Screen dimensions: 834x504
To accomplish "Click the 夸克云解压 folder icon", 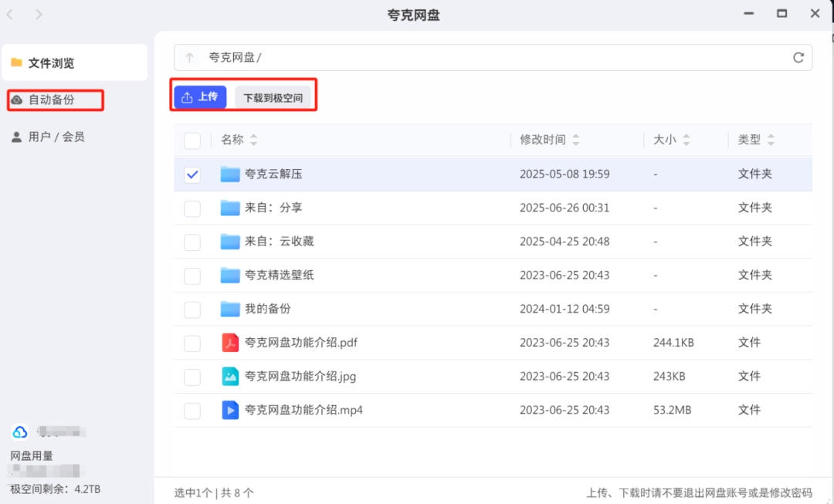I will pyautogui.click(x=230, y=174).
